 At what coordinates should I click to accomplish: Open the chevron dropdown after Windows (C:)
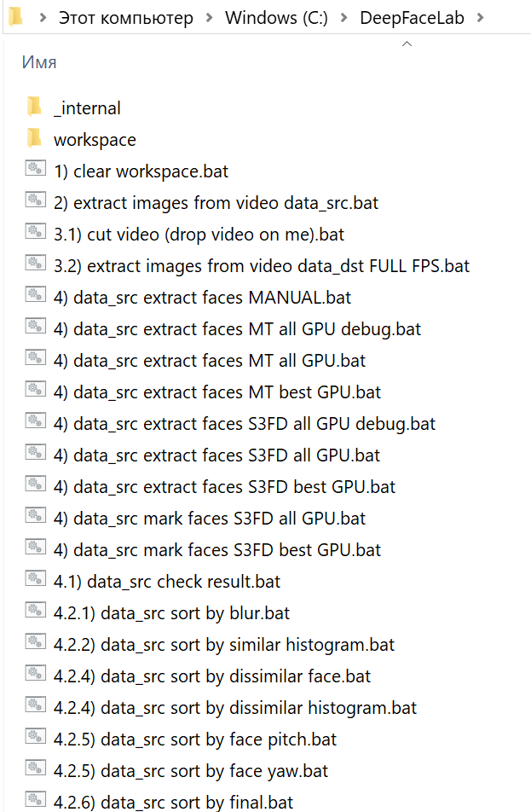pyautogui.click(x=343, y=18)
